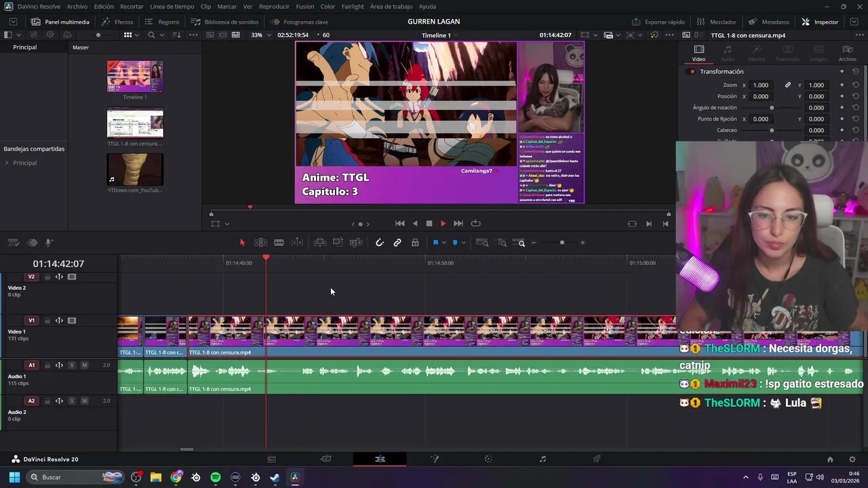Viewport: 868px width, 488px height.
Task: Toggle the Panel multimedia button
Action: (x=60, y=22)
